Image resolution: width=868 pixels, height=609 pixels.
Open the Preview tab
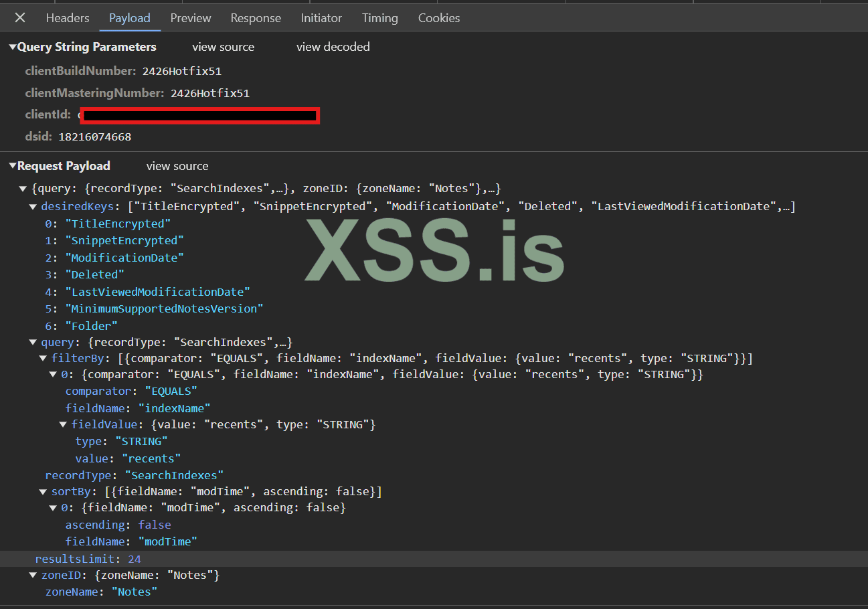click(x=191, y=18)
